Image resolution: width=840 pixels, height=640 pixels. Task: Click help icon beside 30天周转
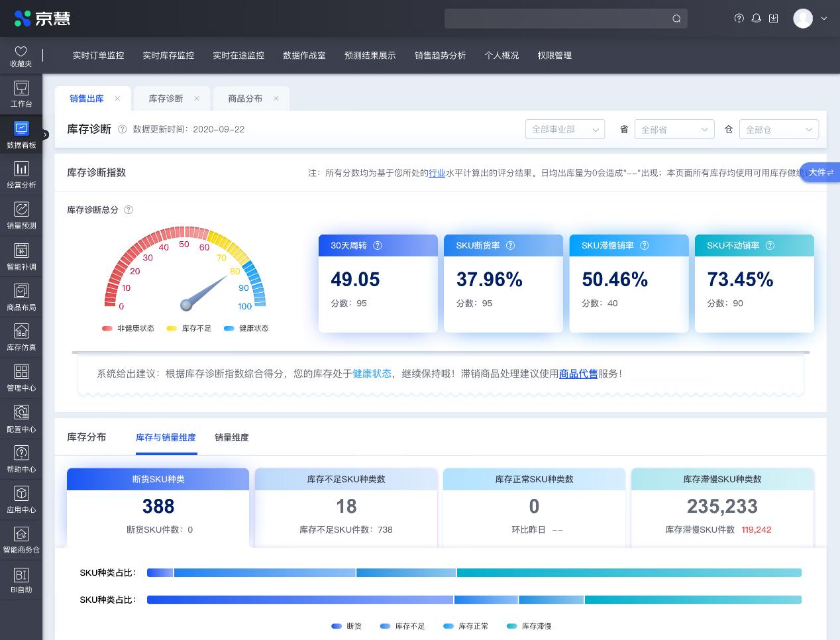point(378,246)
